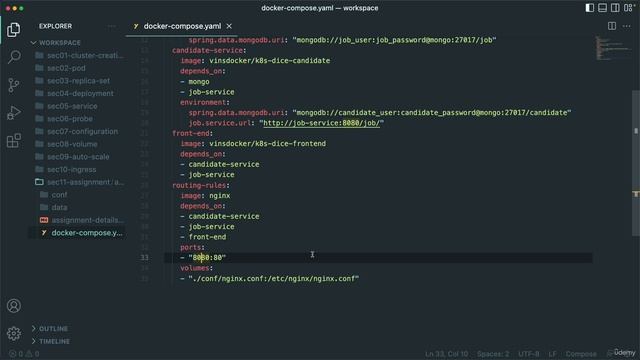The width and height of the screenshot is (640, 360).
Task: Open the Extensions view
Action: point(13,140)
